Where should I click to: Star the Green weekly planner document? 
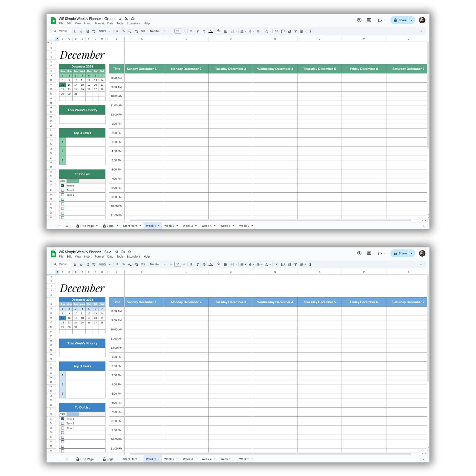[120, 19]
